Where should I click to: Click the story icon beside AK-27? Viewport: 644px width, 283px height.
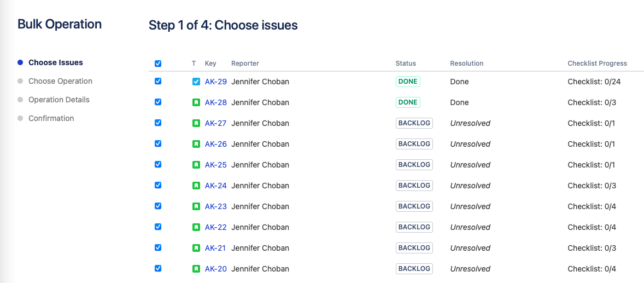coord(196,123)
